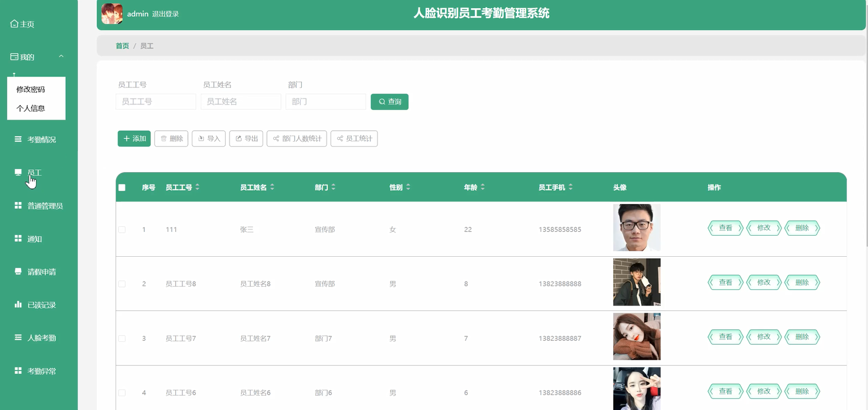View details for 张三 with 查看
Viewport: 868px width, 410px height.
pyautogui.click(x=725, y=228)
